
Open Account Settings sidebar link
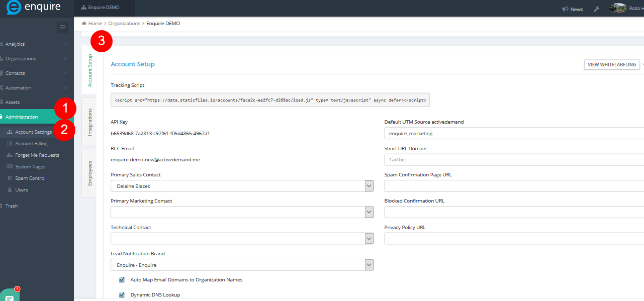(33, 132)
